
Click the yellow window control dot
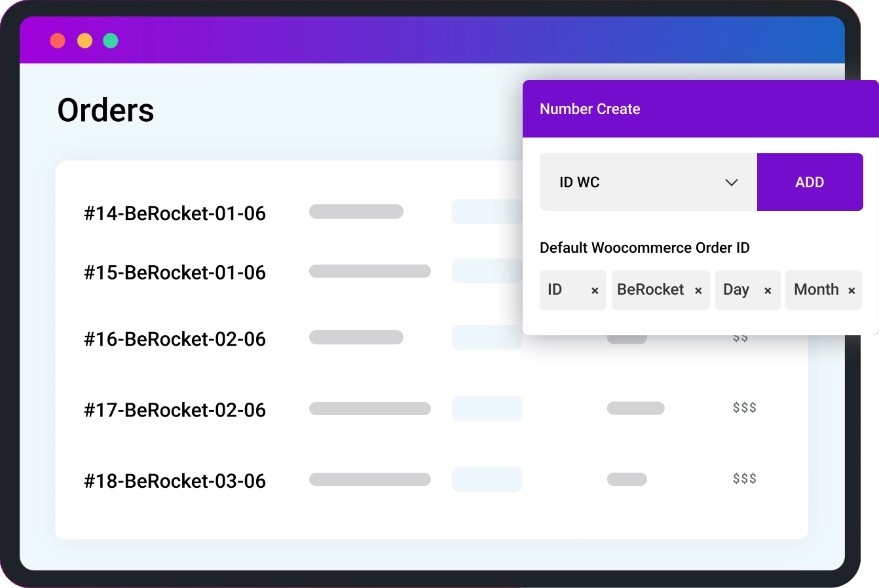coord(84,41)
